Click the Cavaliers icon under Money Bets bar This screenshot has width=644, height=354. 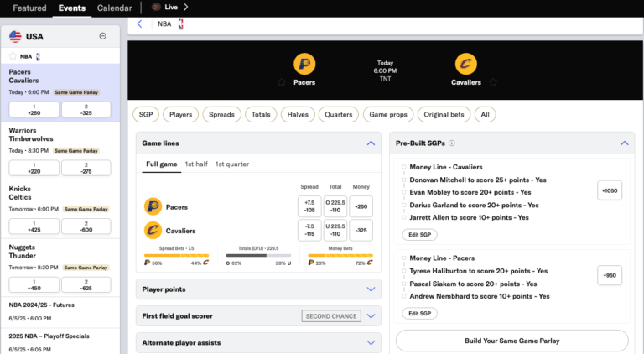click(x=370, y=263)
